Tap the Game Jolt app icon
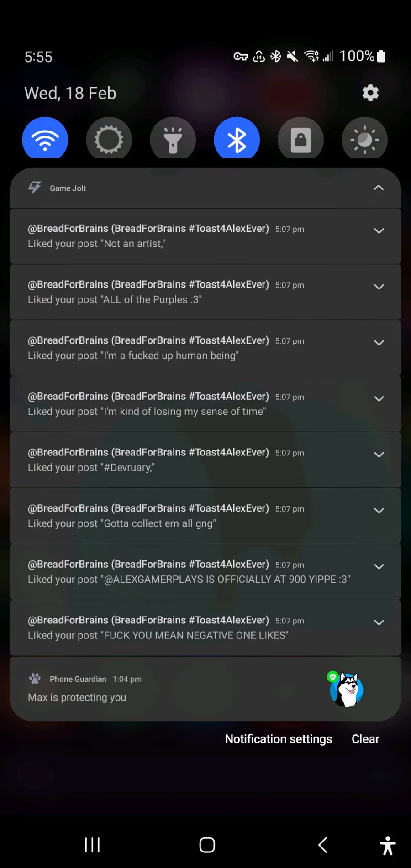Viewport: 411px width, 868px height. 35,188
